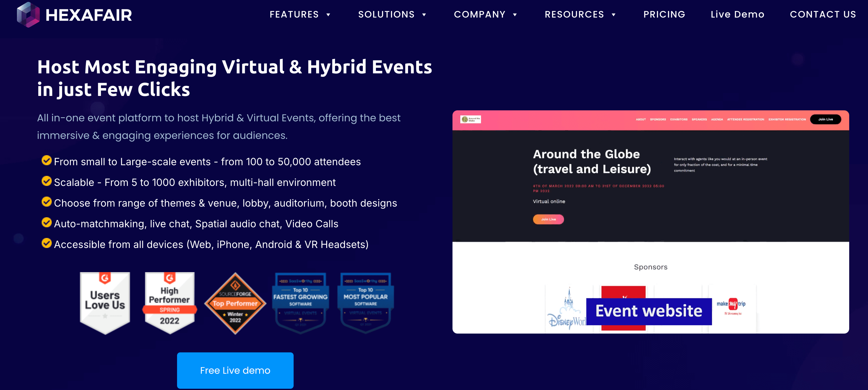Click the checkmark beside multi-hall environment feature
The image size is (868, 390).
coord(46,181)
